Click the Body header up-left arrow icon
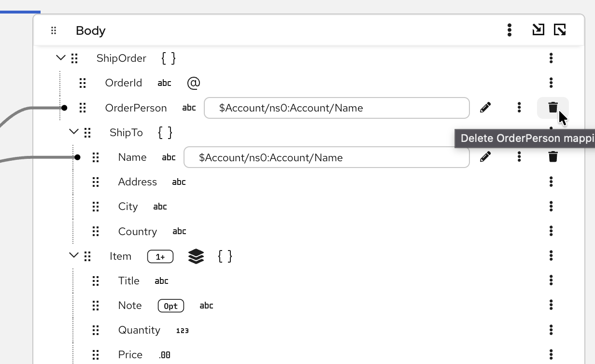The height and width of the screenshot is (364, 595). point(560,30)
